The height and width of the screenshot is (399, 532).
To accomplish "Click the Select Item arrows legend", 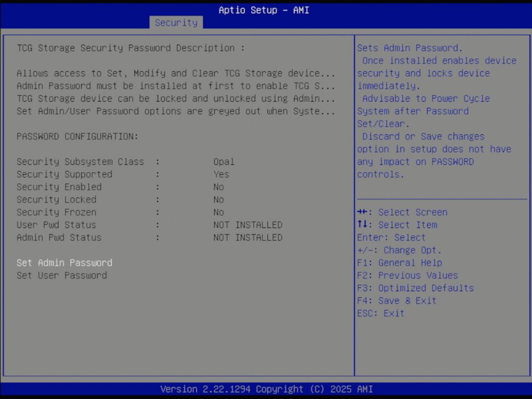I will coord(396,224).
